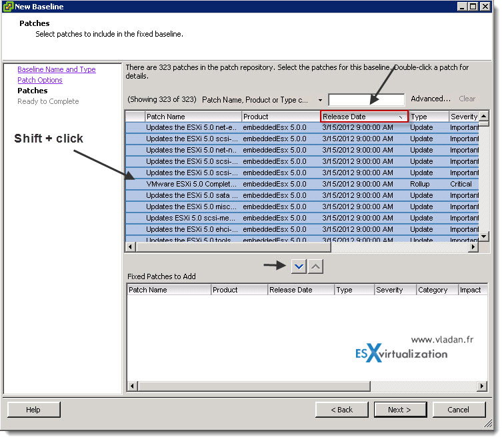This screenshot has height=441, width=504.
Task: Sort upper list by Product header
Action: [x=281, y=117]
